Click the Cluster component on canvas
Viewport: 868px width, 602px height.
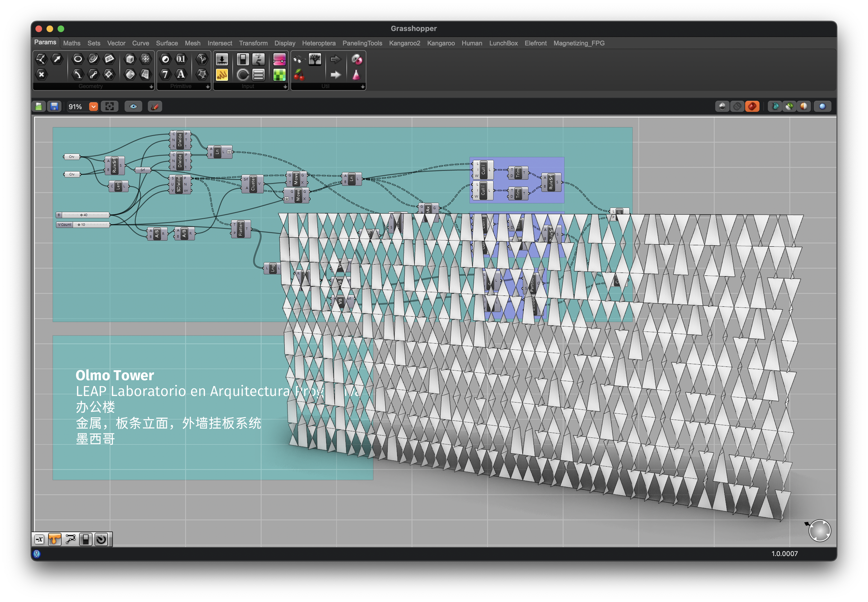coord(253,184)
